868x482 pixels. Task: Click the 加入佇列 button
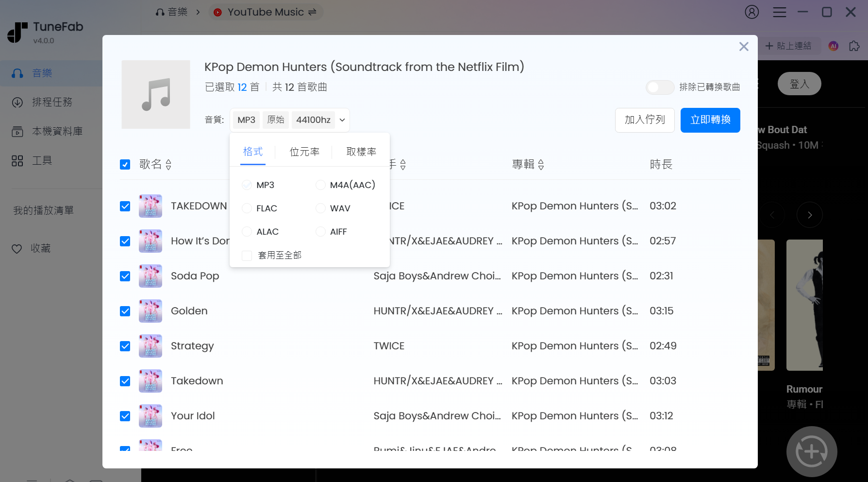[x=645, y=120]
